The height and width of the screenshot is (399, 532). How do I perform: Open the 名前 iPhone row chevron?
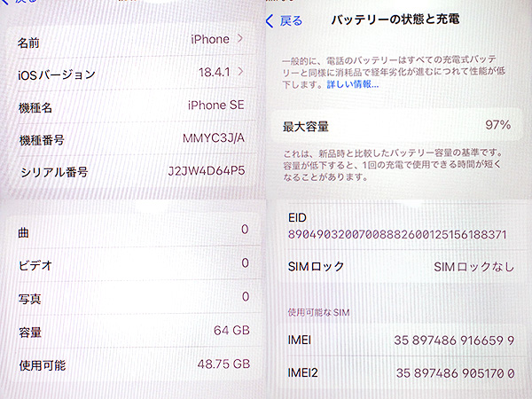pyautogui.click(x=240, y=38)
